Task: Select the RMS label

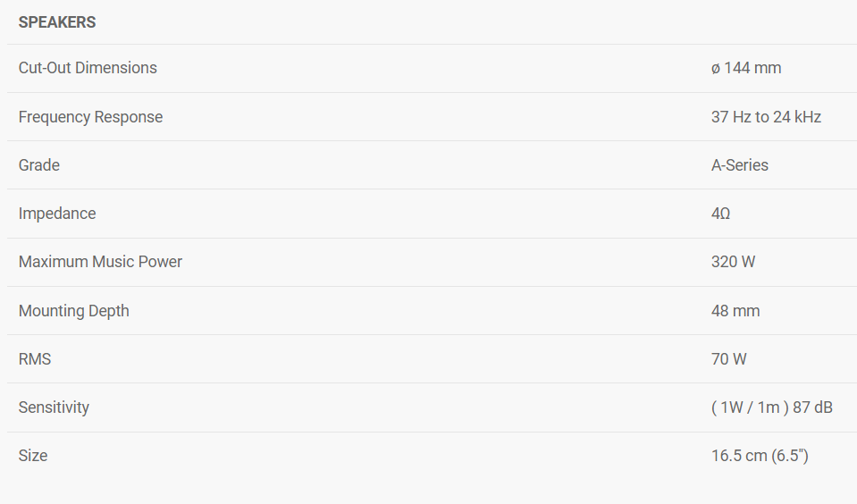Action: point(35,359)
